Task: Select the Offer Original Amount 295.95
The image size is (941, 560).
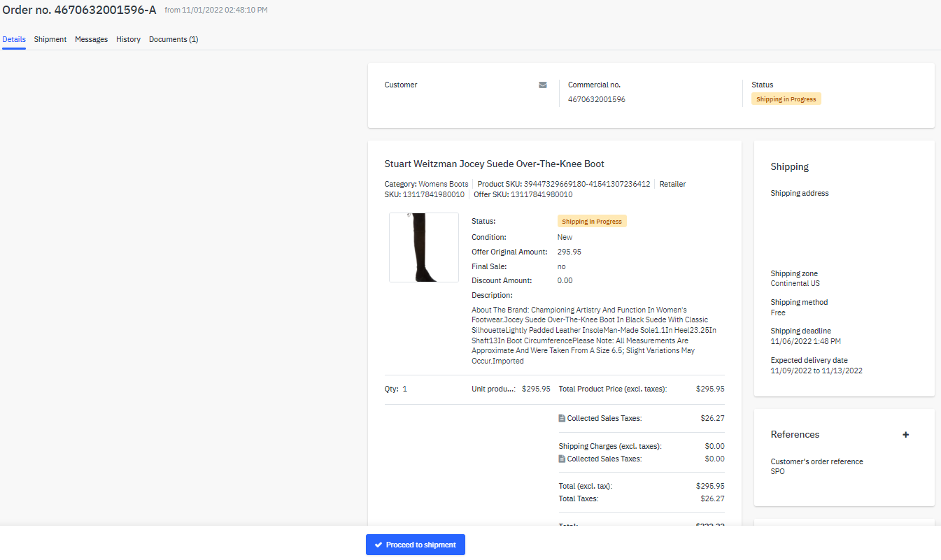Action: click(569, 252)
